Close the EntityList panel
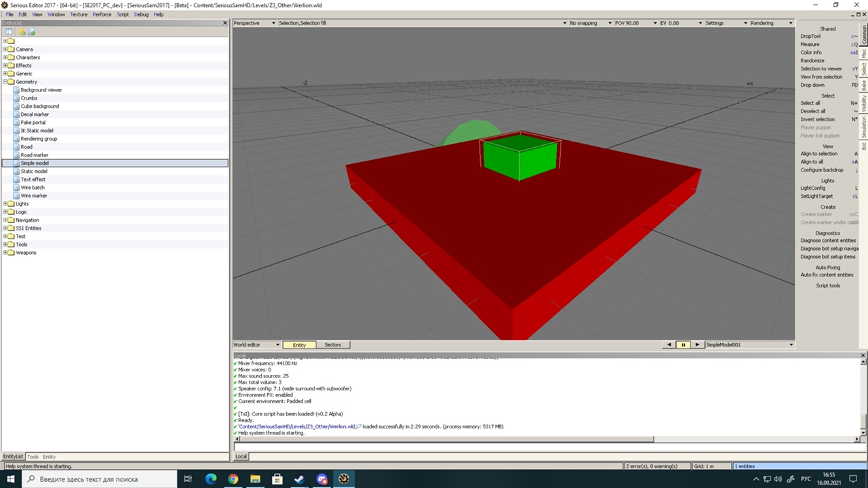The width and height of the screenshot is (868, 488). 225,23
